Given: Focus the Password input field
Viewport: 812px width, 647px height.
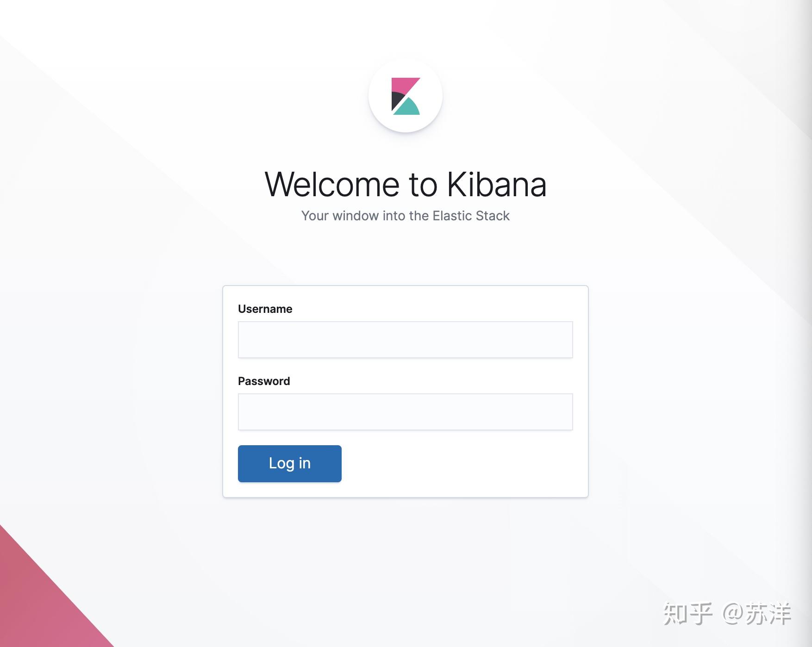Looking at the screenshot, I should pyautogui.click(x=406, y=412).
